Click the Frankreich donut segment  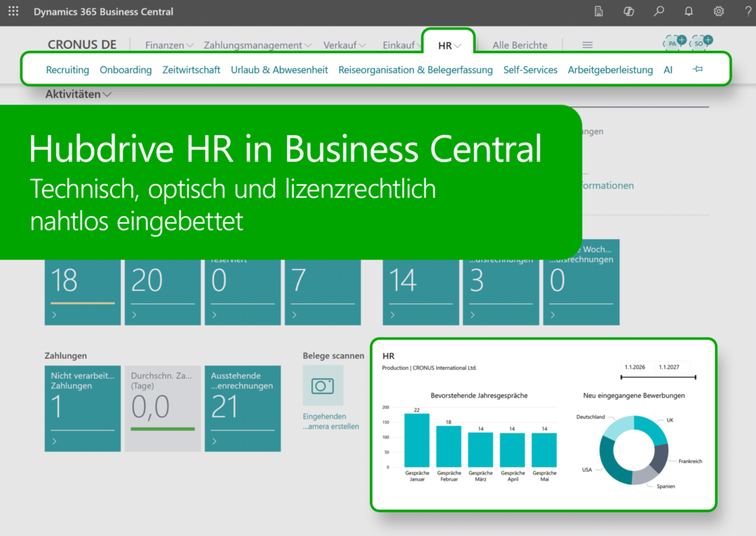click(x=661, y=457)
